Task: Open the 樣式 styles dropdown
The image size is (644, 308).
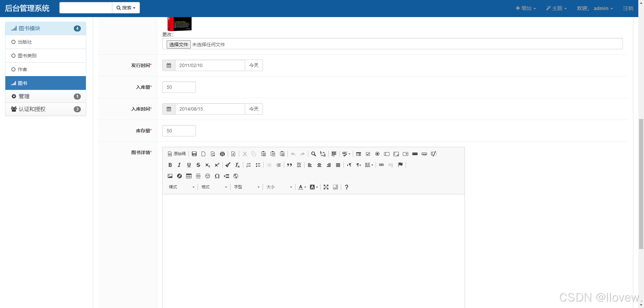Action: click(181, 187)
